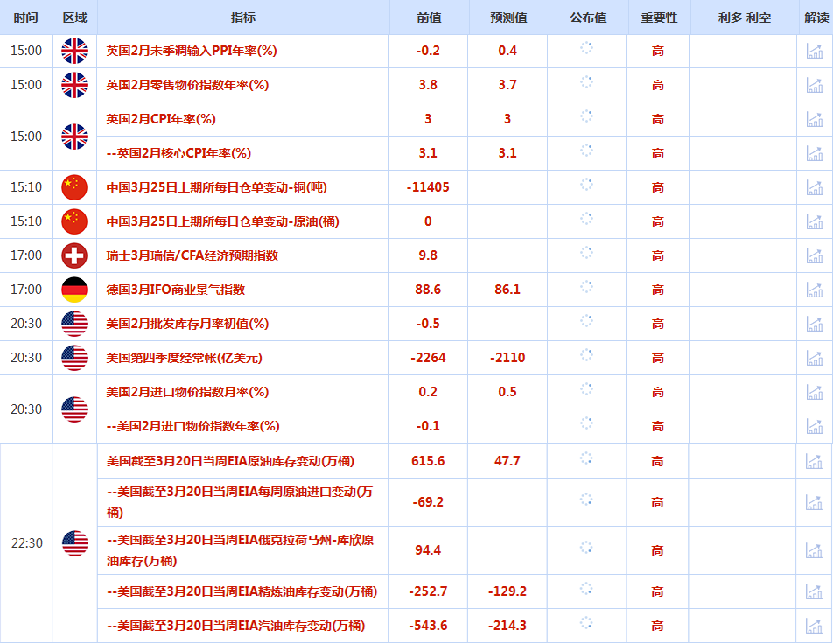
Task: Open the chart icon for 瑞士3月瑞信/CFA经济预期指数
Action: point(815,255)
